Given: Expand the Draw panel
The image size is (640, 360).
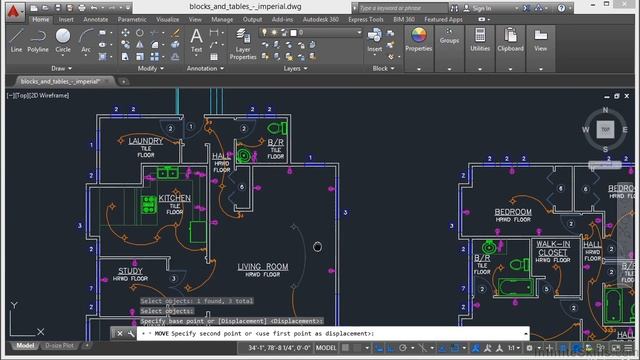Looking at the screenshot, I should [62, 68].
